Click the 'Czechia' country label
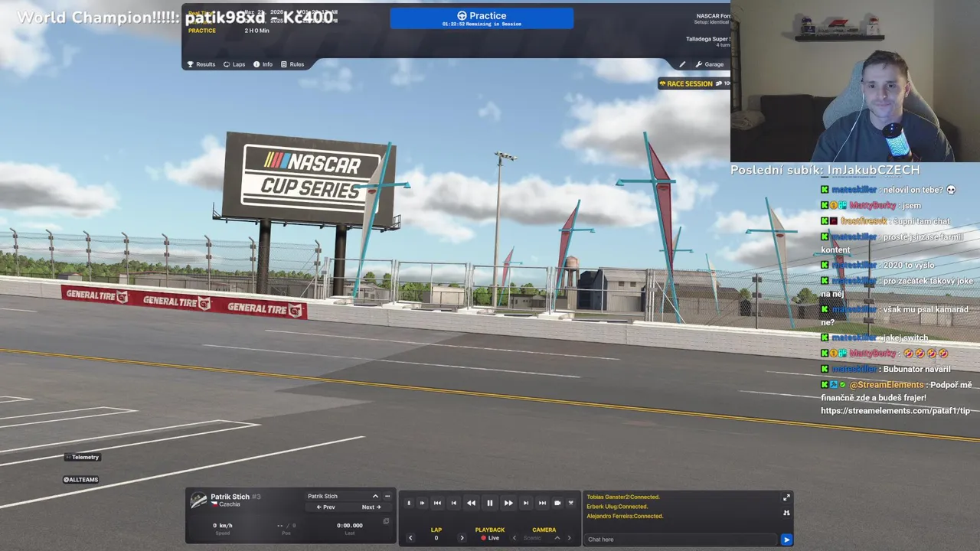Screen dimensions: 980x551 pyautogui.click(x=230, y=505)
